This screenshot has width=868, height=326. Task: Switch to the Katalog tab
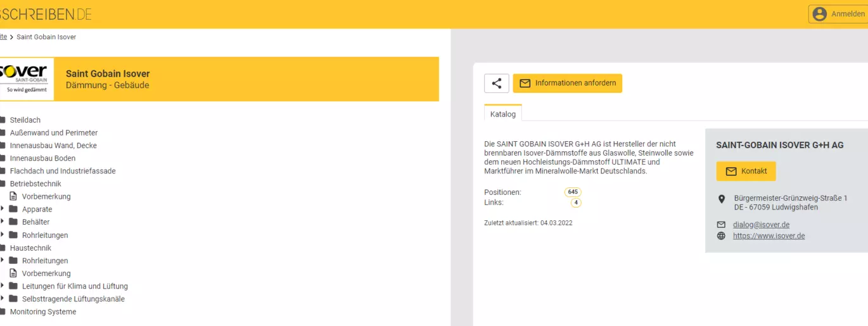click(x=503, y=114)
